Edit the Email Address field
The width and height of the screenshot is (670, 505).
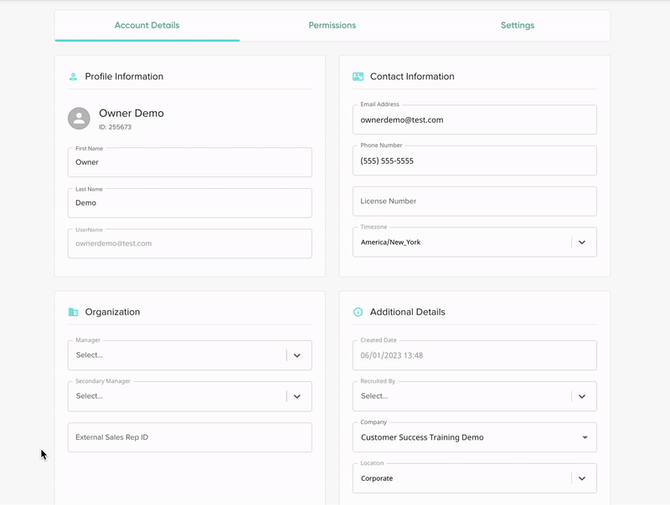pos(474,120)
